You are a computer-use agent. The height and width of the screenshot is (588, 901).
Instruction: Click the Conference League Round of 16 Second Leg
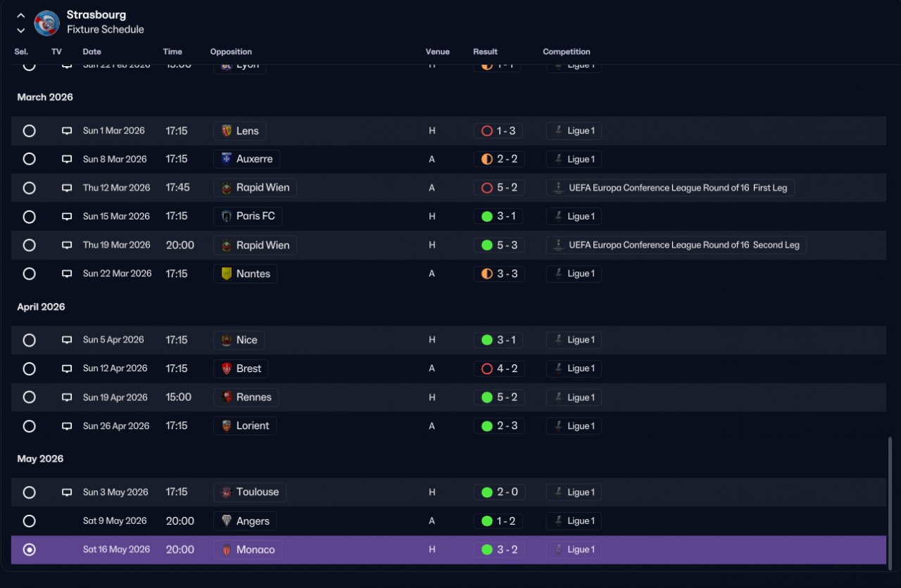[676, 245]
